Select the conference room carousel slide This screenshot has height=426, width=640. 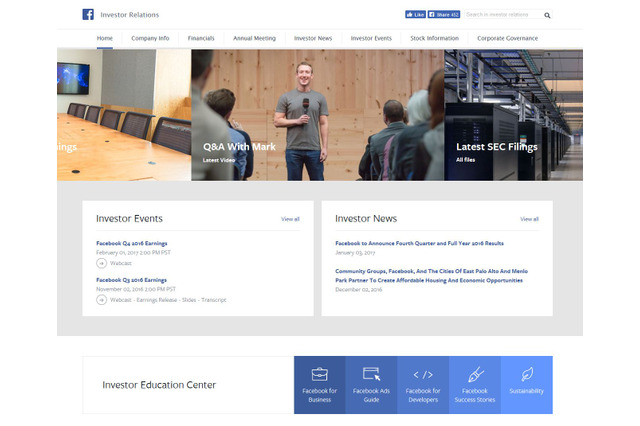pos(124,115)
